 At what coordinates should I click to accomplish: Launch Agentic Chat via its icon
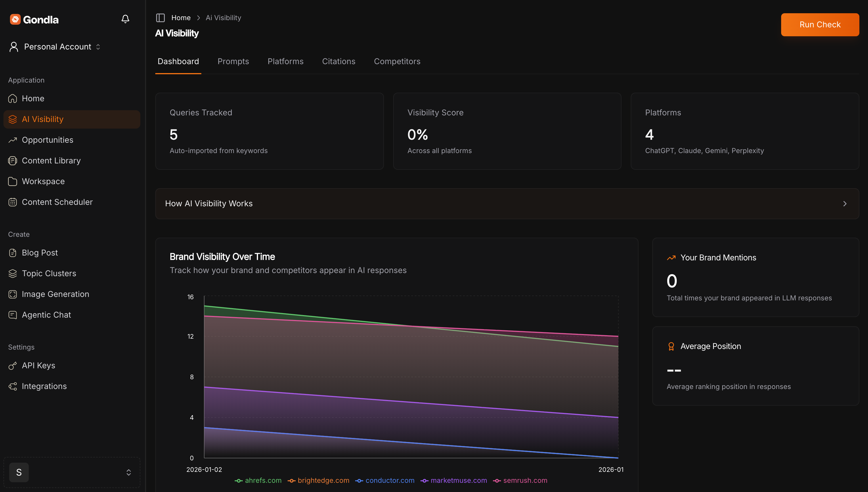click(x=13, y=314)
